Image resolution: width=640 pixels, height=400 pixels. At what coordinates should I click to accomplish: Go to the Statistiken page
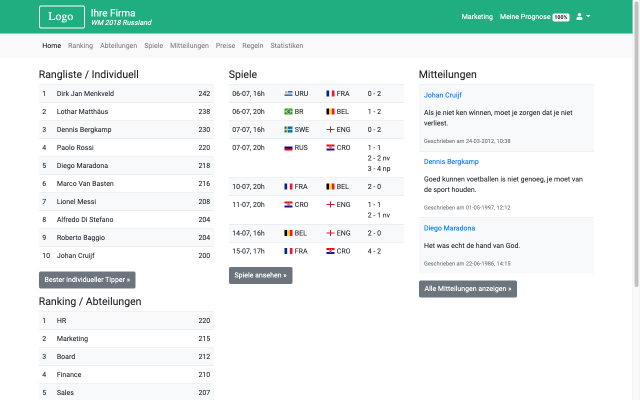pyautogui.click(x=286, y=46)
